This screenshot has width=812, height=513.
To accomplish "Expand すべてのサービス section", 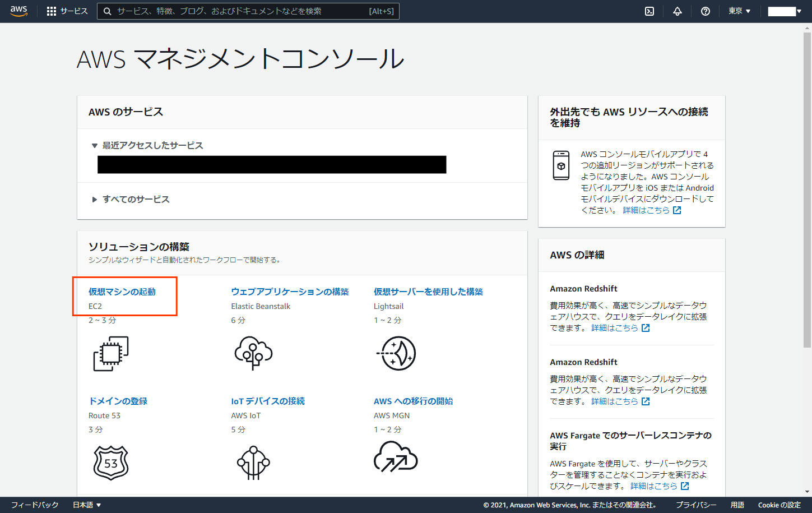I will (x=131, y=199).
